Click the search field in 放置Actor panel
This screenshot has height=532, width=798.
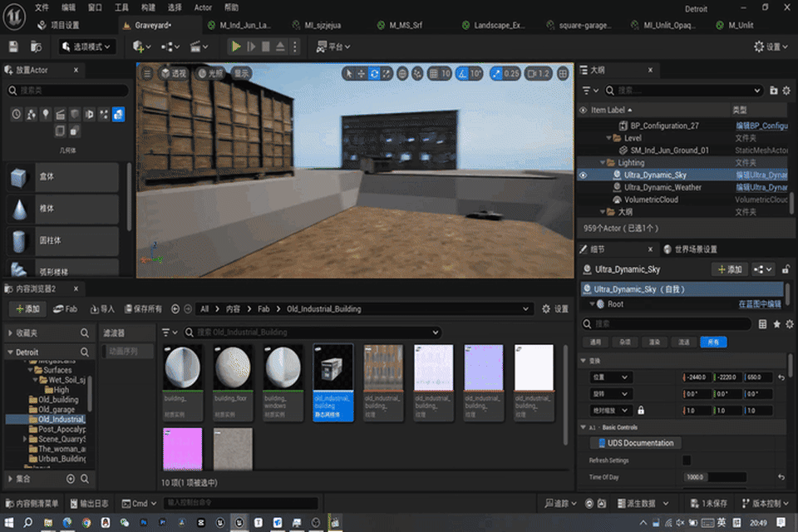tap(68, 91)
